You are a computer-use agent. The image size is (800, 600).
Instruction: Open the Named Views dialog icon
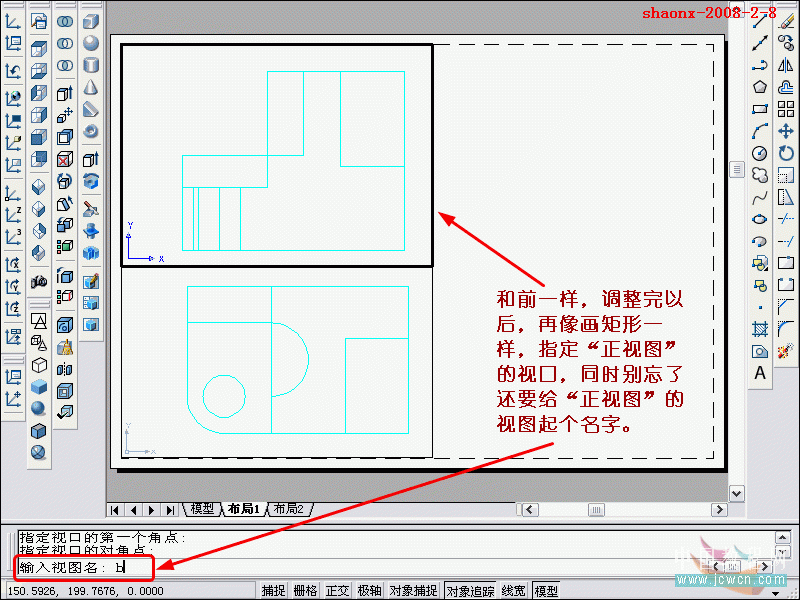(39, 21)
